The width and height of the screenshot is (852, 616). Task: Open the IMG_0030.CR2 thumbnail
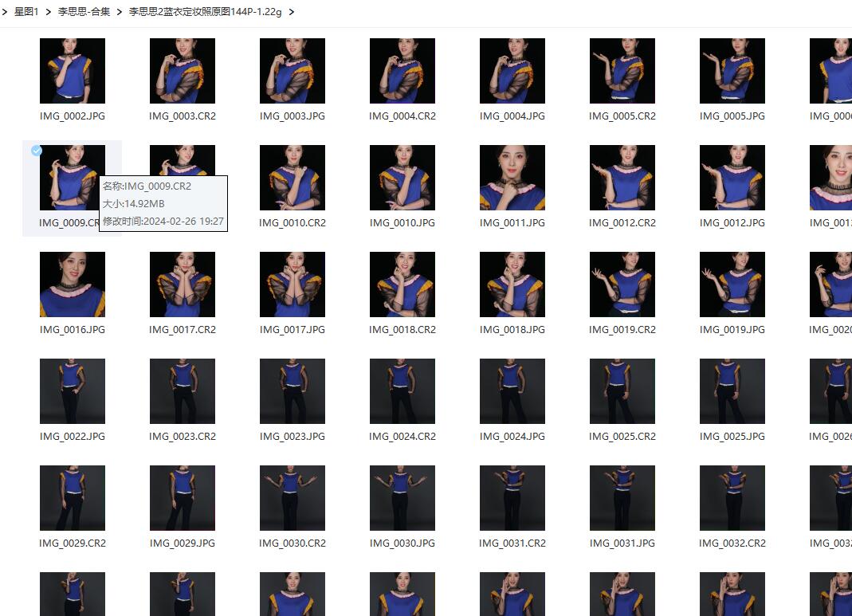tap(293, 497)
